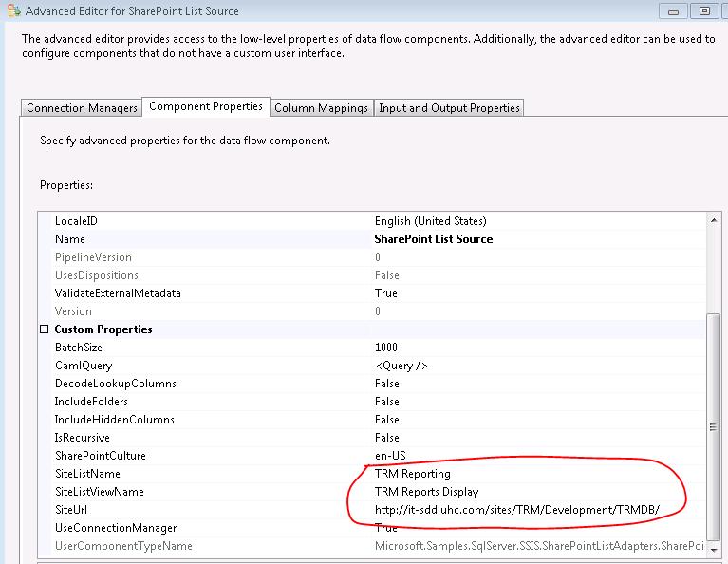Edit the SiteListName value TRM Reporting
Screen dimensions: 728x564
pos(412,474)
